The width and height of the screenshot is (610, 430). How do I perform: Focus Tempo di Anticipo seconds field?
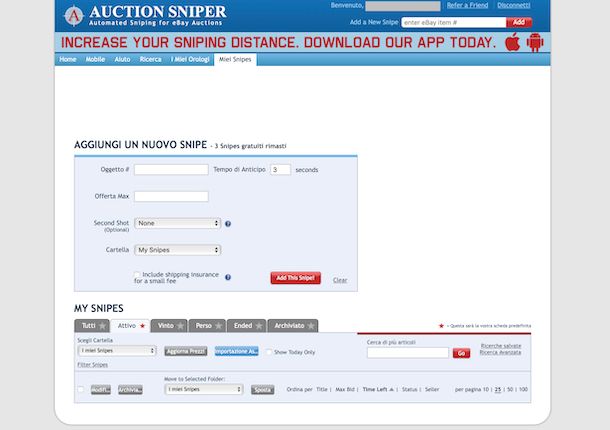coord(280,170)
